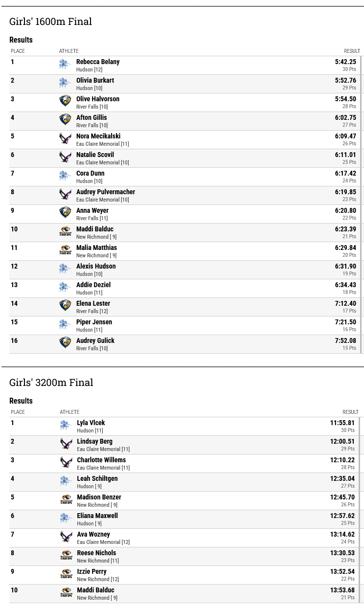
Task: Click River Falls logo beside Olive Halvorson
Action: pos(65,101)
